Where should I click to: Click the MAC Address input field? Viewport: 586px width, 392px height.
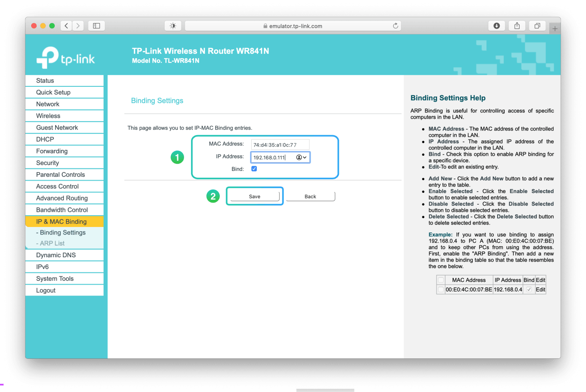(280, 145)
